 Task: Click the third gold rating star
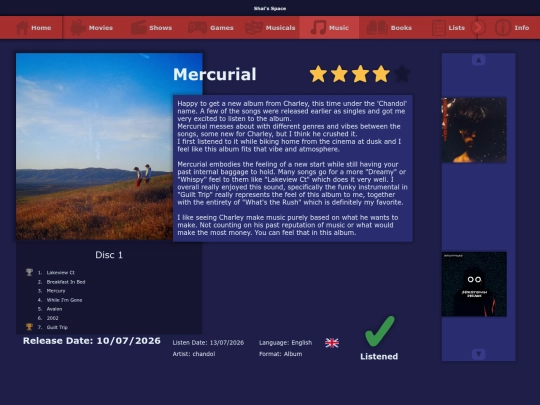click(x=360, y=74)
